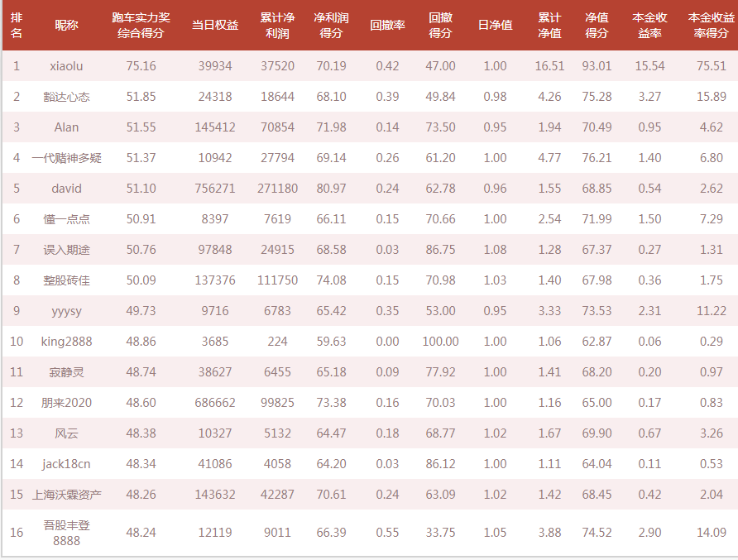Select the david row nickname

(66, 189)
